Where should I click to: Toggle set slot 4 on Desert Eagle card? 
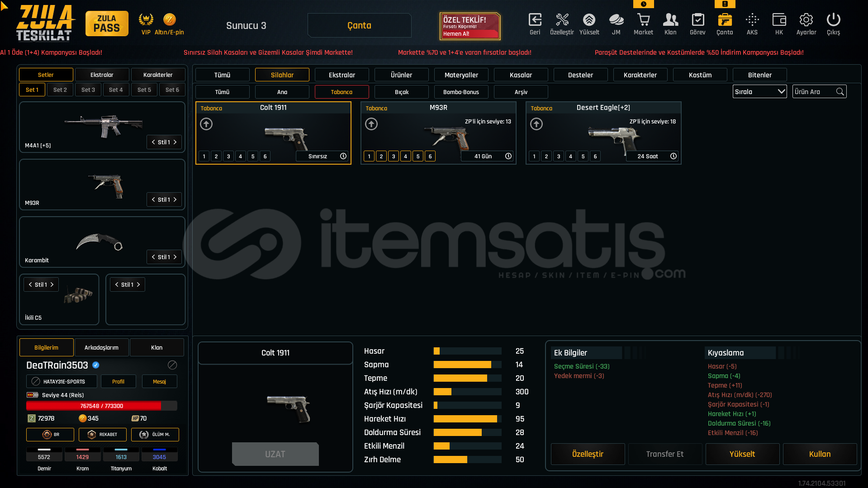pos(571,156)
